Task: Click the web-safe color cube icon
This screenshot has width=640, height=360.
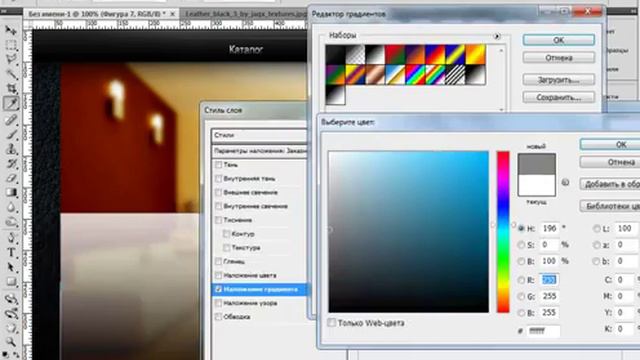Action: (565, 182)
